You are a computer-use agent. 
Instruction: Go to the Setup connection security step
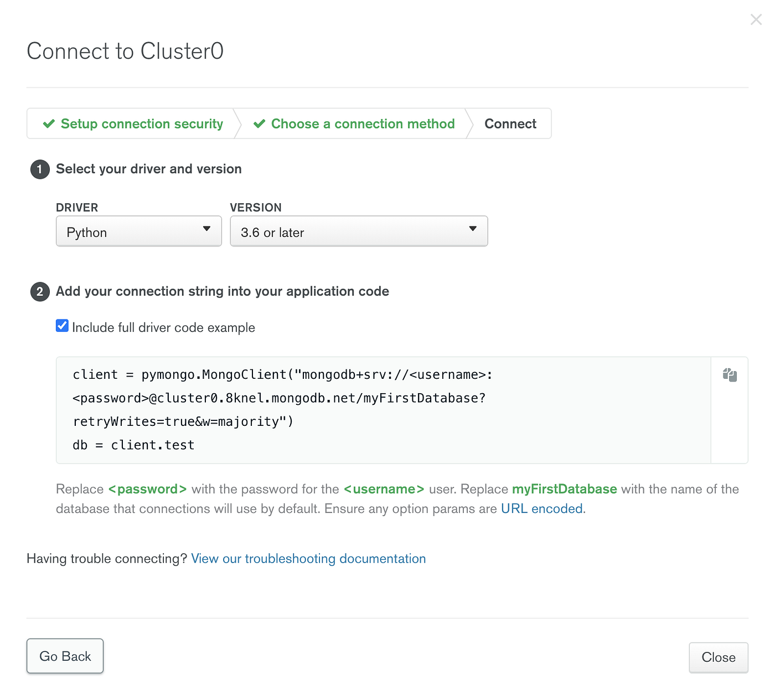click(141, 123)
